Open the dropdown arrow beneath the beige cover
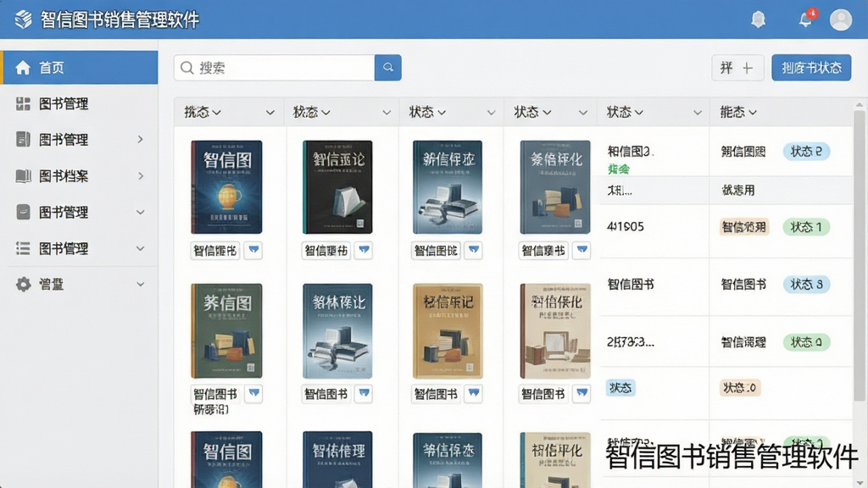Screen dimensions: 868x488 coord(581,393)
